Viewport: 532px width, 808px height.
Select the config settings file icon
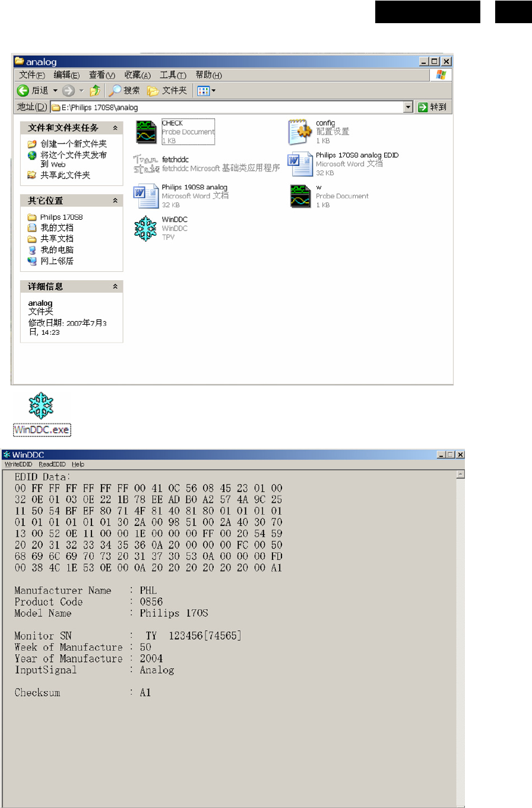tap(300, 132)
